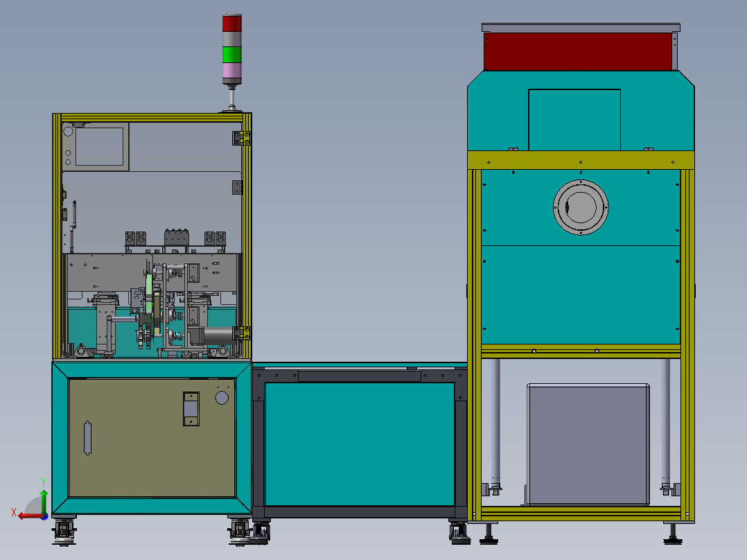The width and height of the screenshot is (747, 560).
Task: Pick the vertical handle on the olive cabinet door
Action: click(x=87, y=438)
